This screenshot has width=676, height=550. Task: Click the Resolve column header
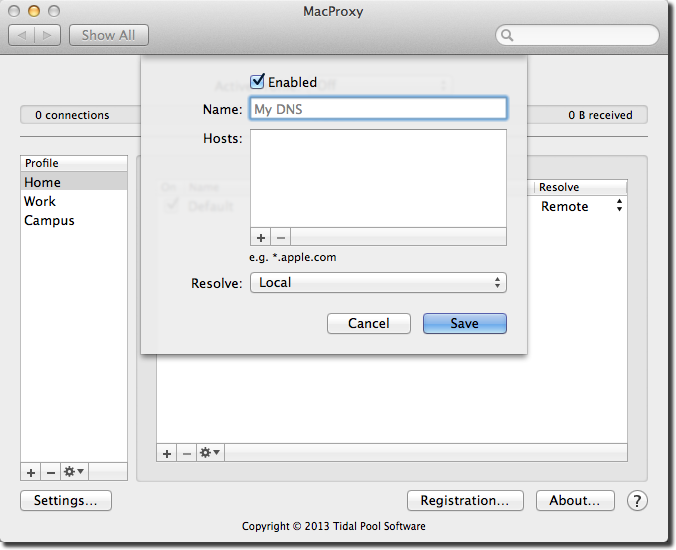coord(580,187)
